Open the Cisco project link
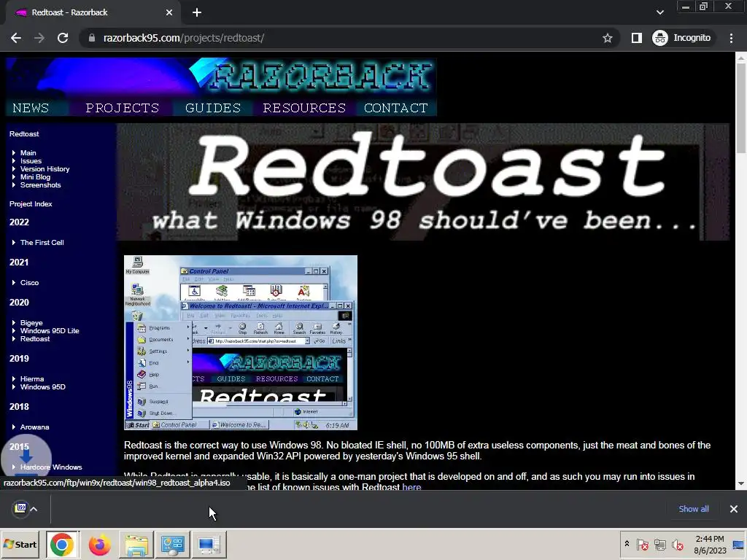Viewport: 747px width, 560px height. coord(29,283)
